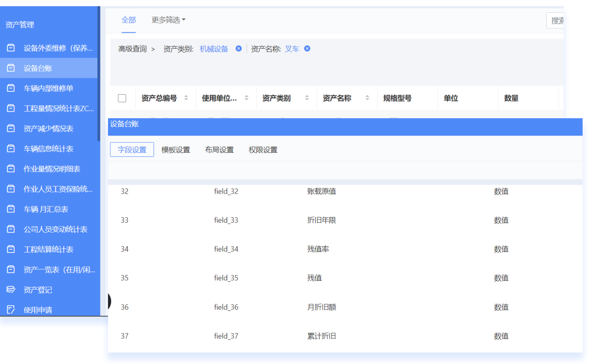Remove the 机械设备 filter with its x icon
Screen dimensions: 595x364
[239, 49]
